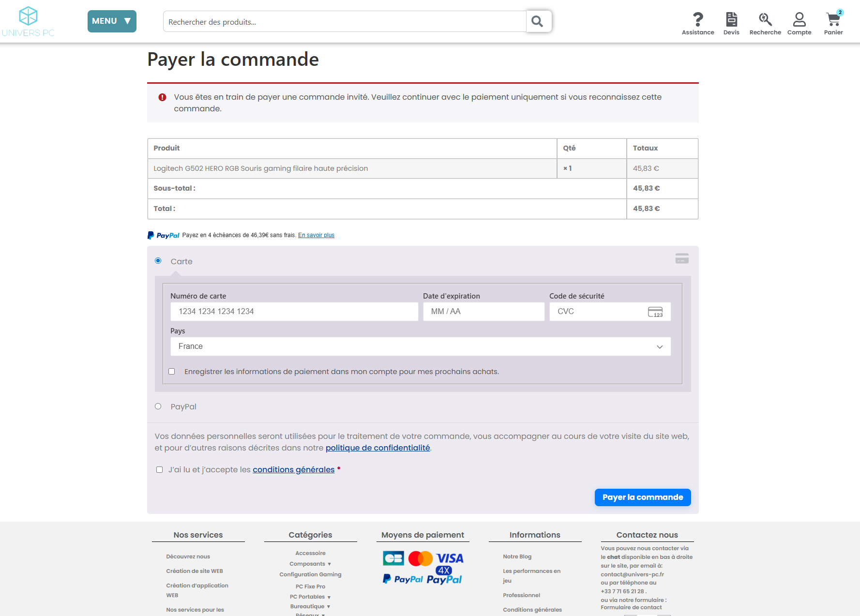
Task: Click the Univers PC logo
Action: pyautogui.click(x=29, y=21)
